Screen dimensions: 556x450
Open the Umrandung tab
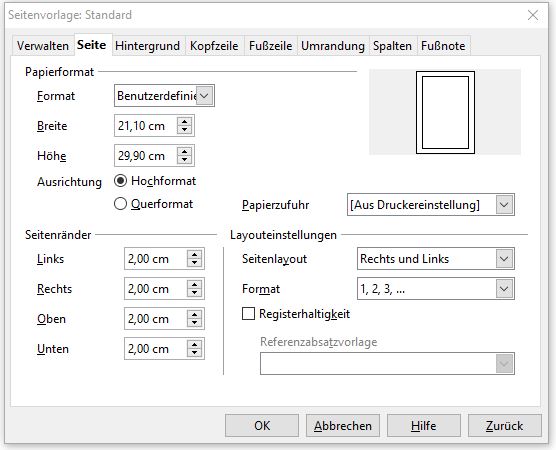pyautogui.click(x=333, y=46)
